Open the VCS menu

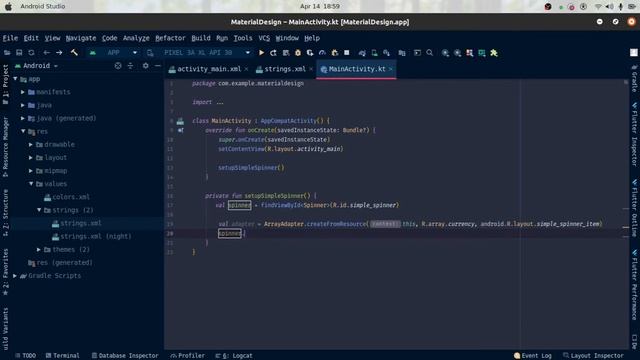264,38
